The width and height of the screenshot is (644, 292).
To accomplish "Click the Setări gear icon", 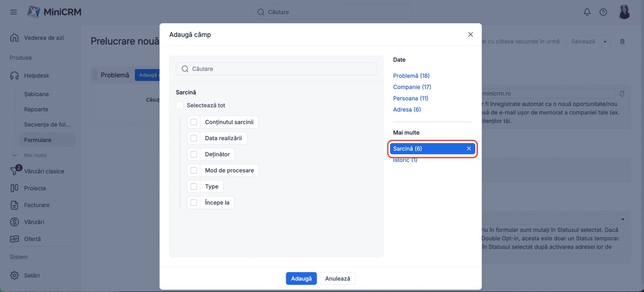I will pos(14,275).
